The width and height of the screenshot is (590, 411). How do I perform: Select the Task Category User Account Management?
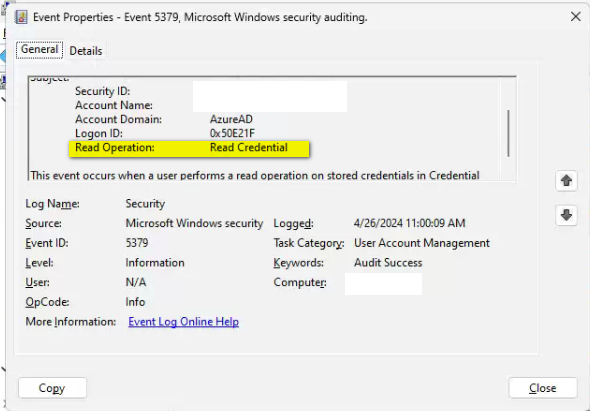click(x=422, y=243)
